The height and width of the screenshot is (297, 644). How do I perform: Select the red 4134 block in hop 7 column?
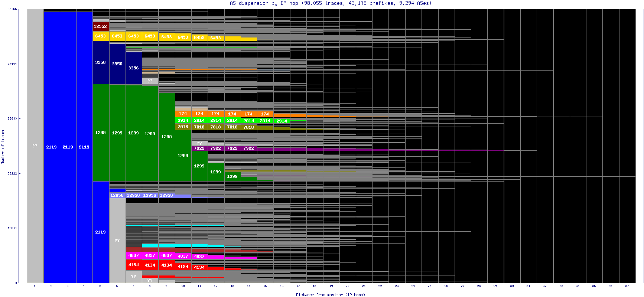(x=134, y=265)
